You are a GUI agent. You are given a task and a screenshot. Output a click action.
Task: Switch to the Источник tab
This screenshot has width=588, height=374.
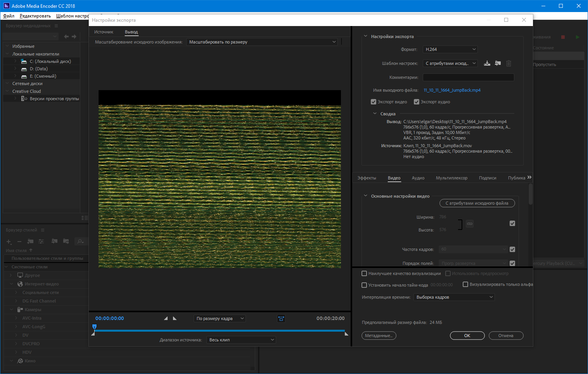[104, 32]
